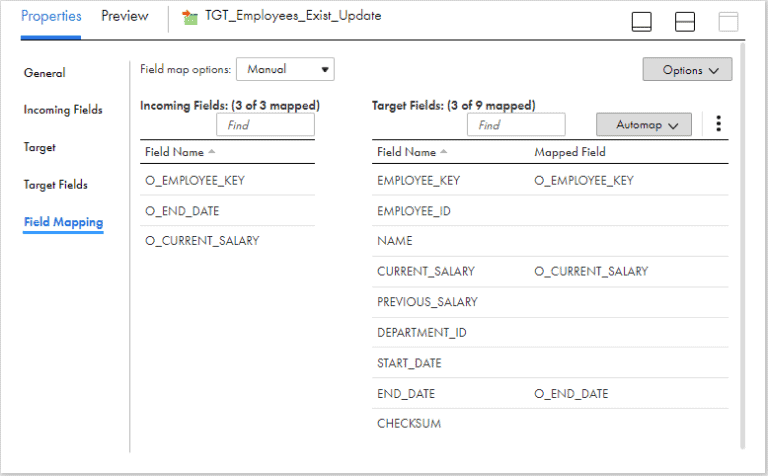Select the O_EMPLOYEE_KEY incoming field

tap(195, 181)
